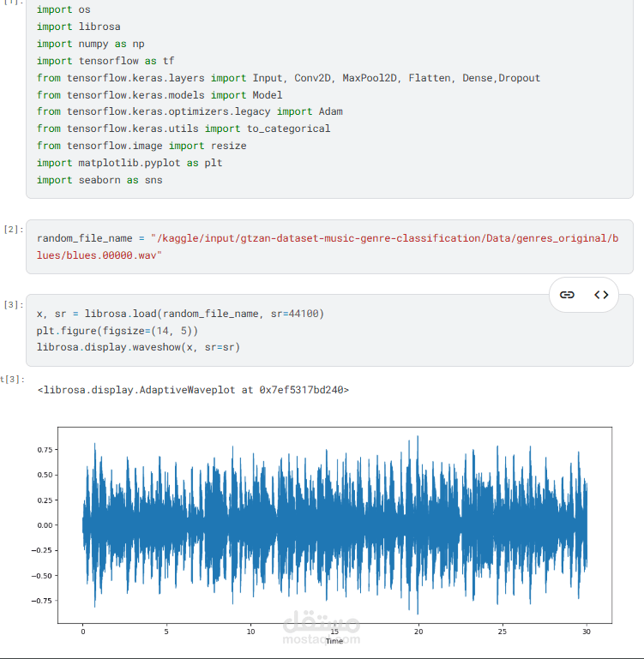Click the 30 tick on the x-axis
This screenshot has width=644, height=659.
pos(587,632)
